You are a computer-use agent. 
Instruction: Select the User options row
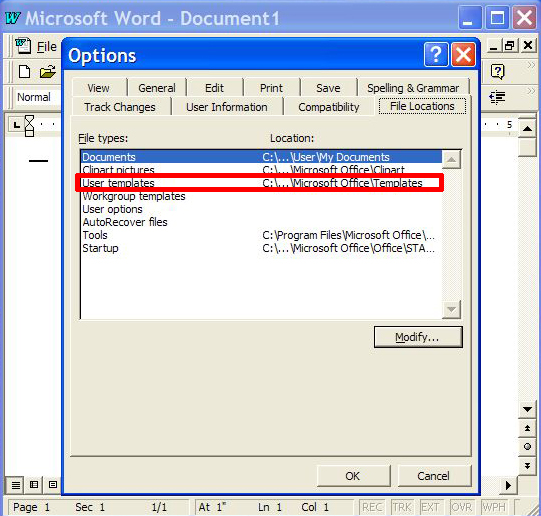[262, 209]
